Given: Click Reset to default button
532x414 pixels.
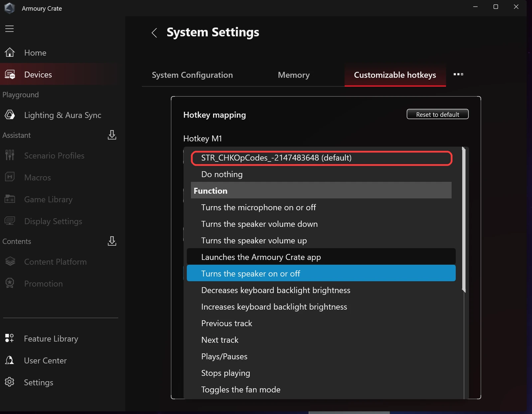Looking at the screenshot, I should coord(438,114).
